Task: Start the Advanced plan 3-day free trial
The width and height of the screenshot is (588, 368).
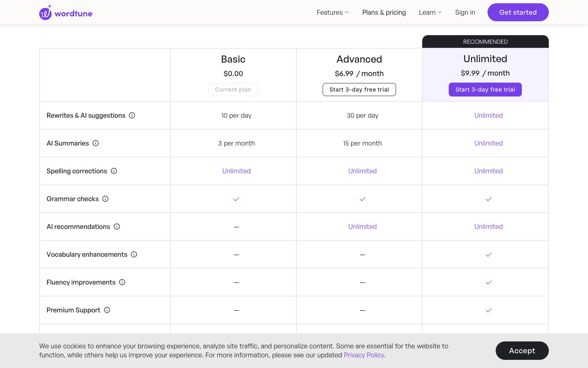Action: coord(359,90)
